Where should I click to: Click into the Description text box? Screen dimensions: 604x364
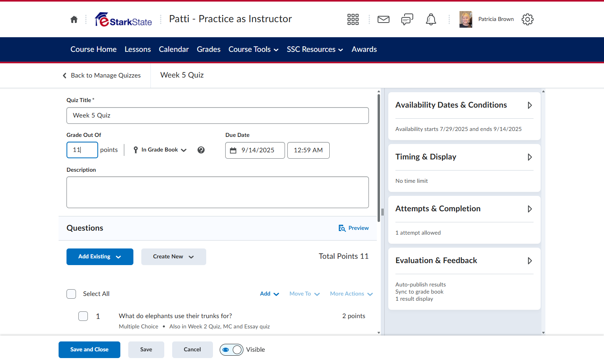tap(218, 192)
